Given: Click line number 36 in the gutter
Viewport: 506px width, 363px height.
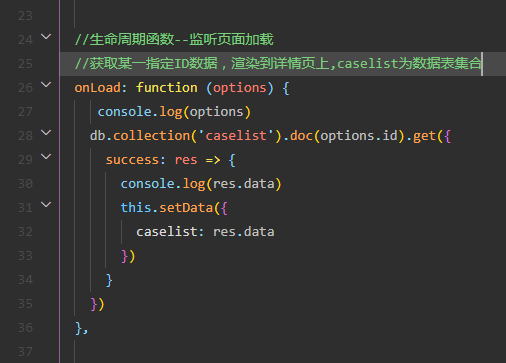Looking at the screenshot, I should coord(25,328).
